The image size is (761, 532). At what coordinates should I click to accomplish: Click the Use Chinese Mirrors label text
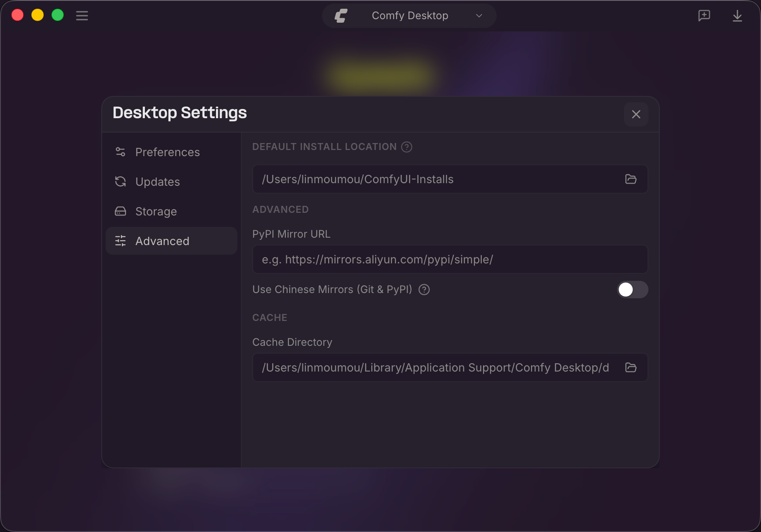coord(333,290)
